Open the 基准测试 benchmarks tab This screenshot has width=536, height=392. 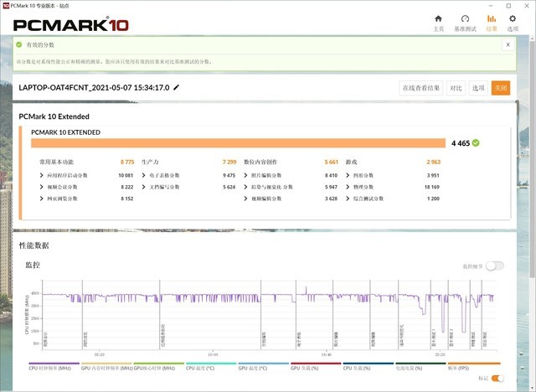(x=465, y=23)
